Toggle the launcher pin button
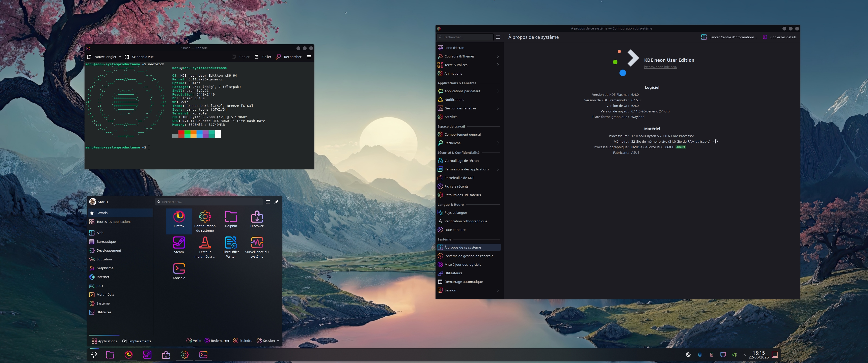 click(x=276, y=202)
